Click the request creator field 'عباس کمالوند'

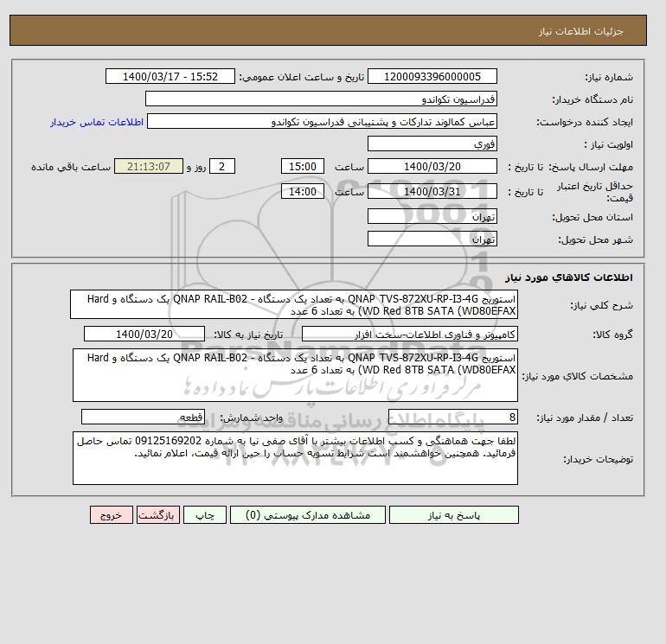pyautogui.click(x=322, y=121)
